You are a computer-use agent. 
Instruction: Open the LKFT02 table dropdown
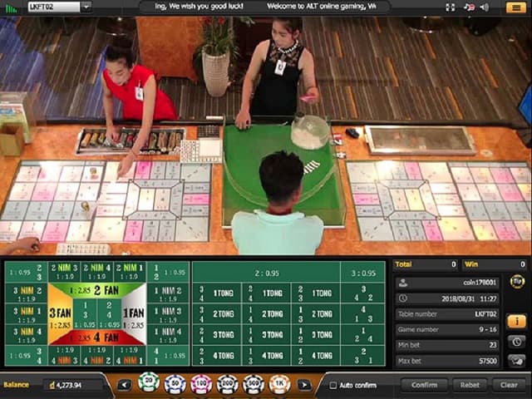click(58, 7)
